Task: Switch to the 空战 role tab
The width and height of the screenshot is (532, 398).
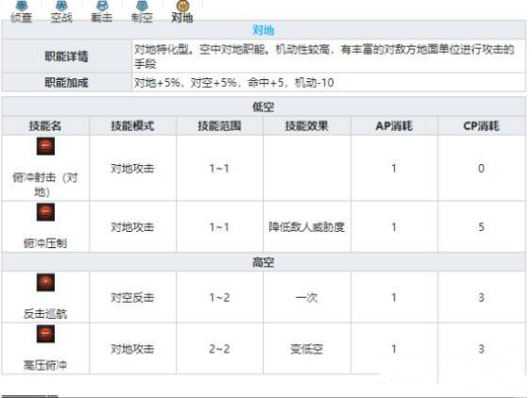Action: tap(61, 12)
